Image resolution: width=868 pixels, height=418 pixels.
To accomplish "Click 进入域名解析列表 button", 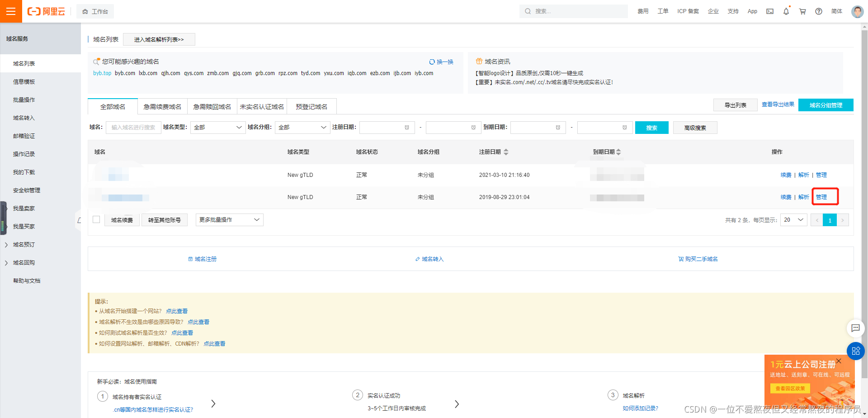I will coord(159,39).
